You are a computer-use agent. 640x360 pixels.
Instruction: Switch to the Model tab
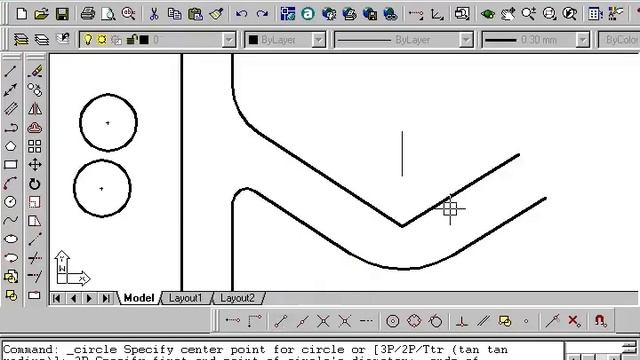click(139, 298)
